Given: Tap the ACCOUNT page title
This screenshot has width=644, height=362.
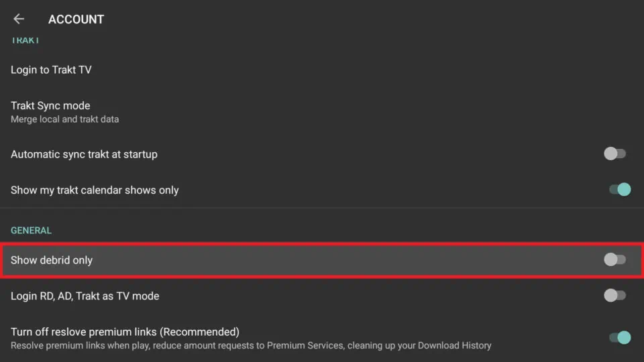Looking at the screenshot, I should tap(76, 19).
